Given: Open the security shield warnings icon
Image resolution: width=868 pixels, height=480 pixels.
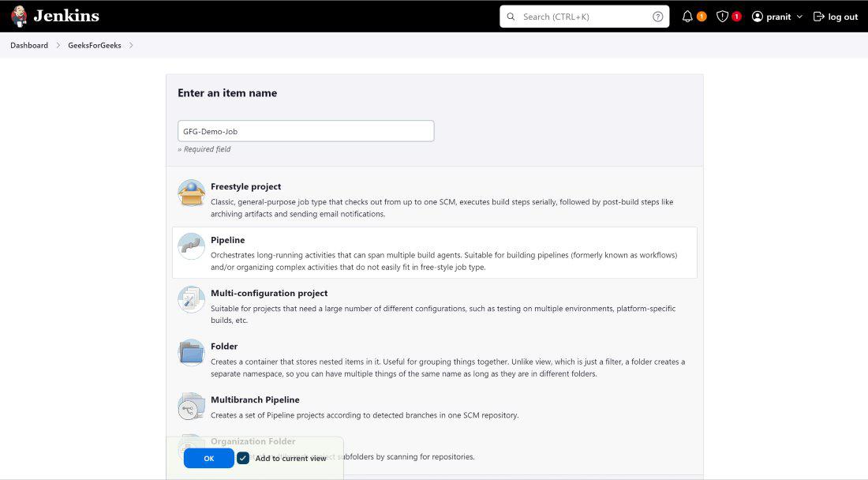Looking at the screenshot, I should click(722, 17).
